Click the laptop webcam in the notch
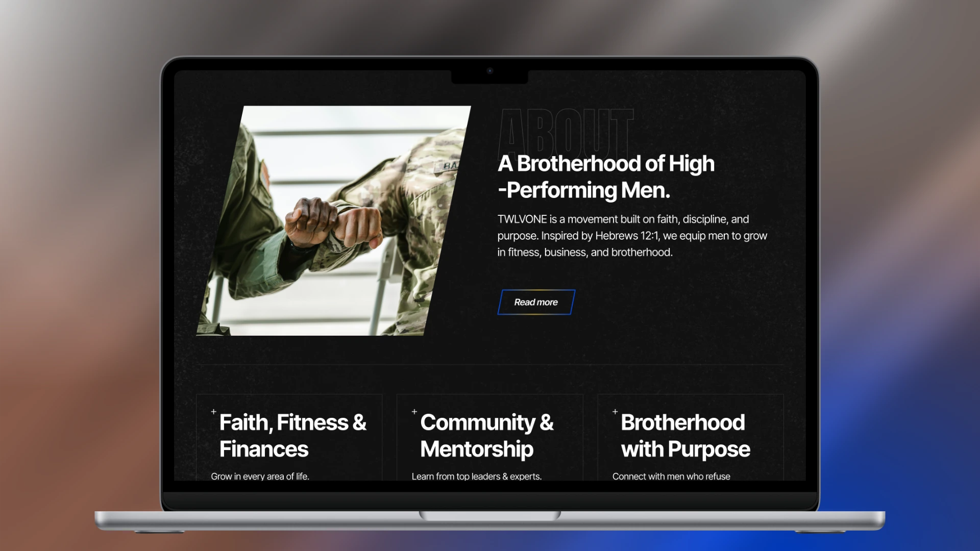 point(490,71)
